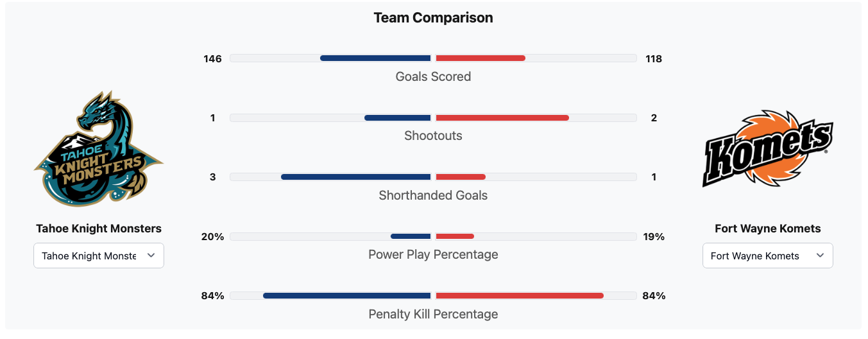Image resolution: width=868 pixels, height=339 pixels.
Task: Click the Fort Wayne Komets team name text
Action: 767,229
